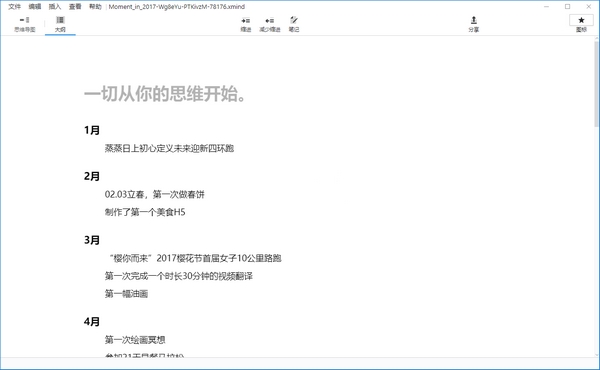Viewport: 600px width, 370px height.
Task: Click the title 一切从你的思维开始。
Action: click(165, 94)
